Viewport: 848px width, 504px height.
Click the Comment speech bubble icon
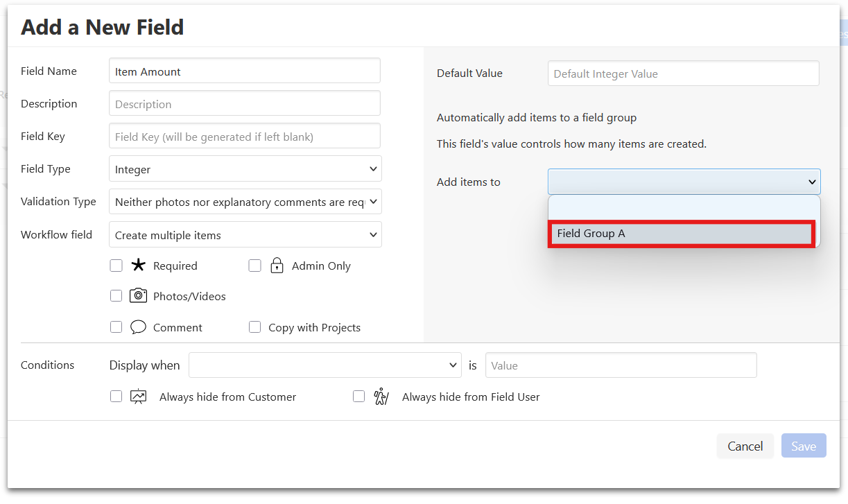point(138,327)
